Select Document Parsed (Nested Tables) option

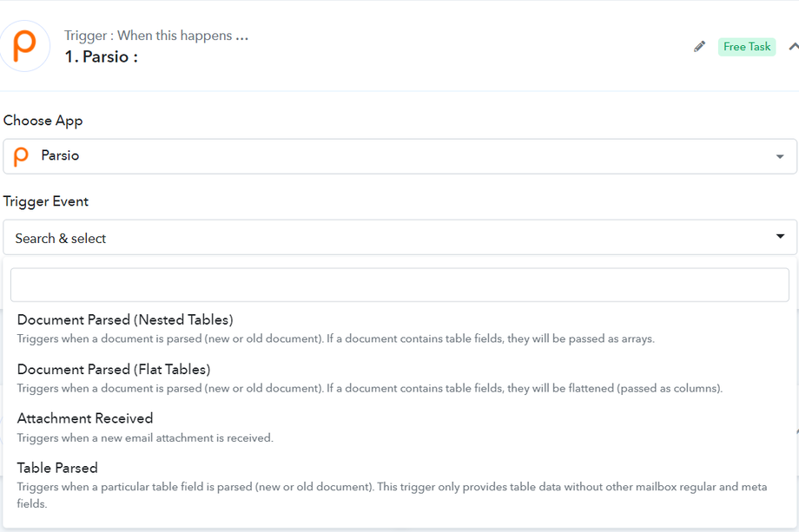pos(125,320)
